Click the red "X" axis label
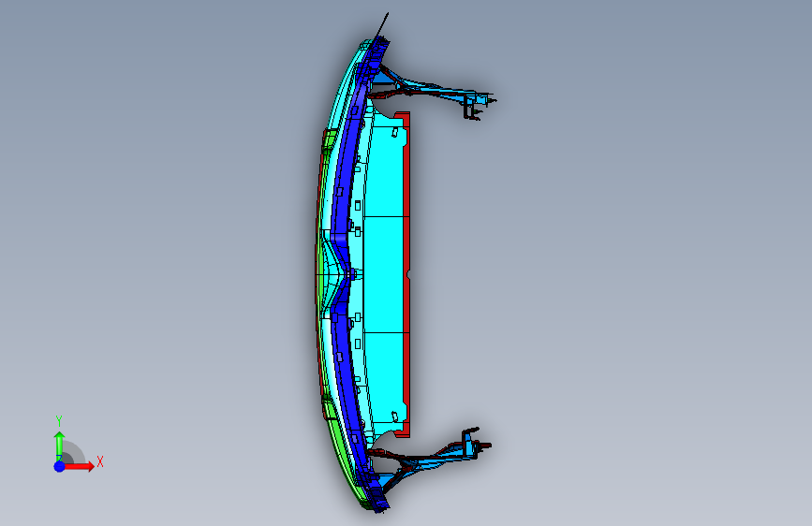The width and height of the screenshot is (812, 526). (x=100, y=461)
